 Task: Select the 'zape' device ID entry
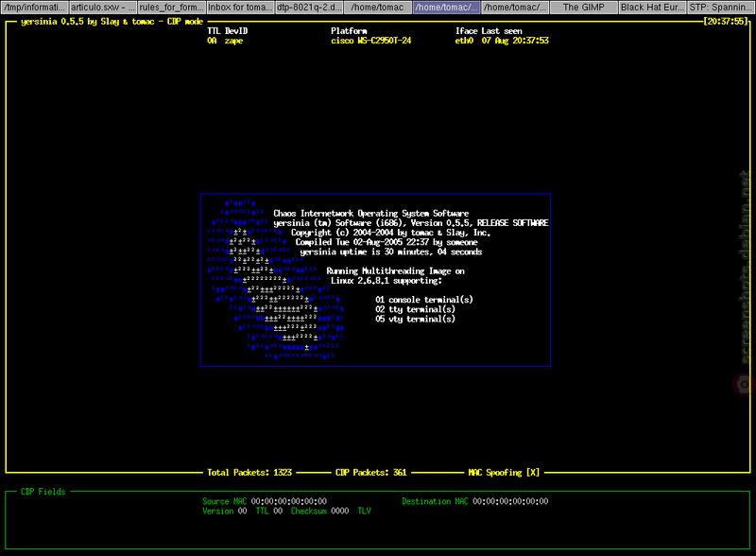233,41
